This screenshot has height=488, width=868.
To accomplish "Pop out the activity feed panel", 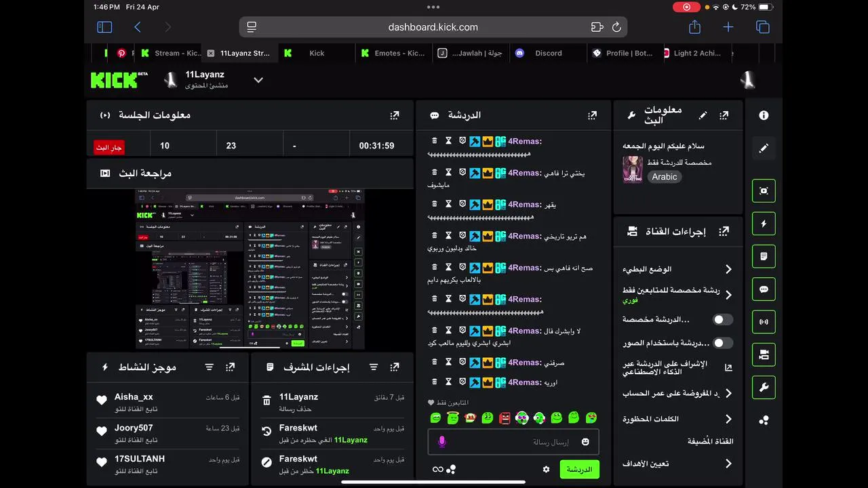I will coord(231,367).
